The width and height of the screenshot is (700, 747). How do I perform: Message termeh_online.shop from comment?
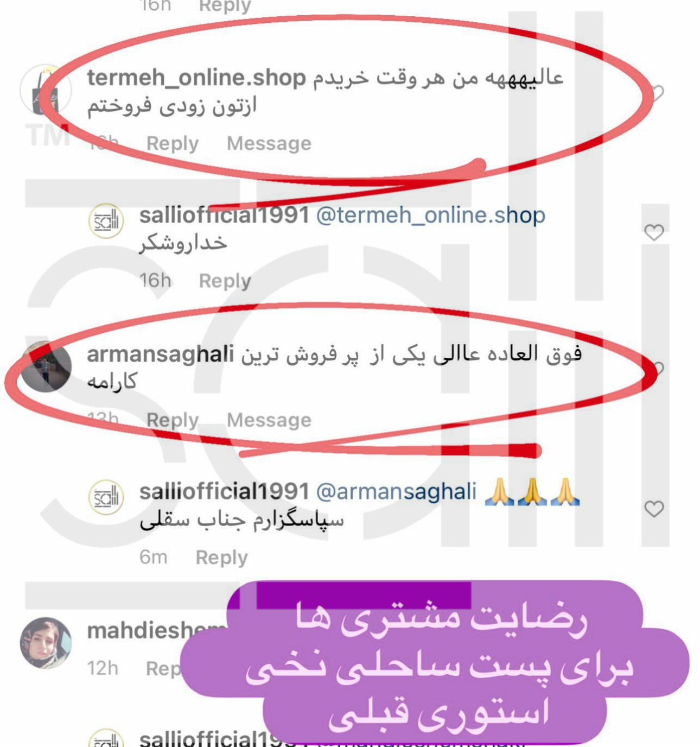tap(269, 143)
